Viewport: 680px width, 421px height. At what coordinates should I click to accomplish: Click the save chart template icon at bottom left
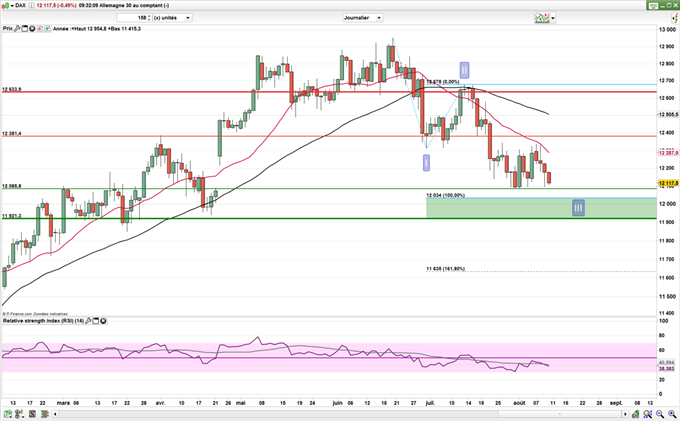point(7,414)
